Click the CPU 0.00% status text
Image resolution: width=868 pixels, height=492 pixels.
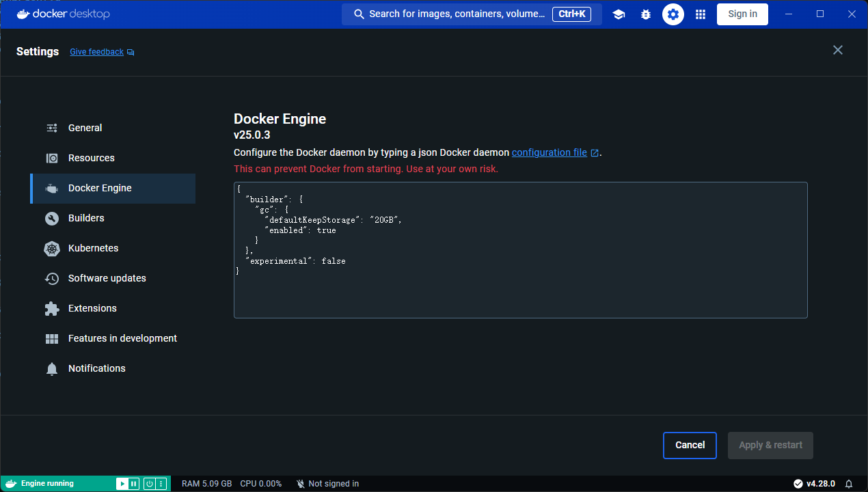pos(260,484)
